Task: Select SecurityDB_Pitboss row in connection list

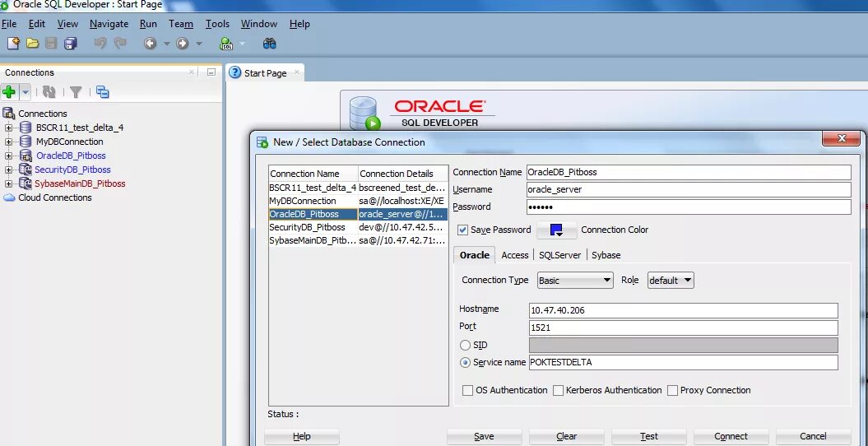Action: (358, 227)
